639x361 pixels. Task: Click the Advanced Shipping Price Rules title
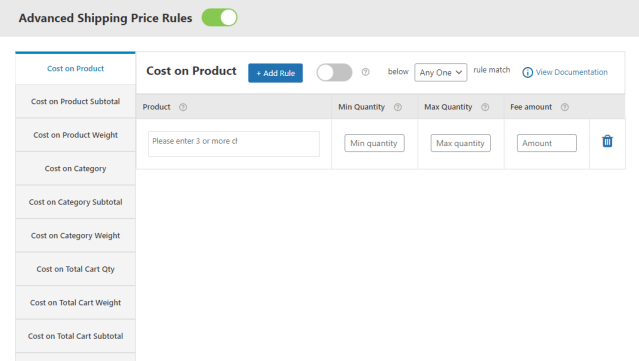pyautogui.click(x=105, y=18)
